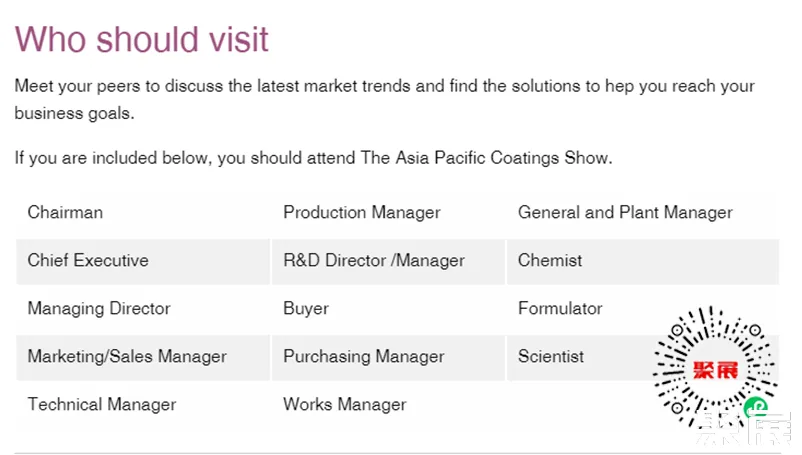The width and height of the screenshot is (802, 455).
Task: Click Purchasing Manager in the table
Action: coord(364,356)
